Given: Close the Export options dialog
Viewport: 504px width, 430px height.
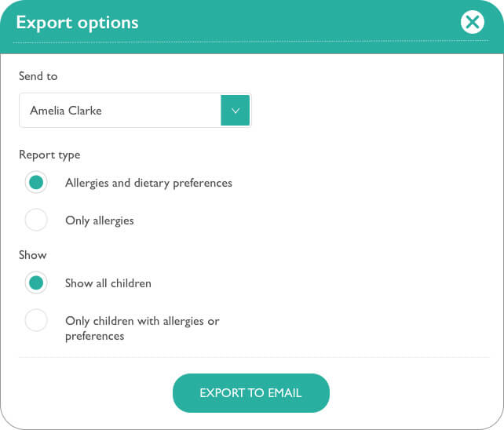Looking at the screenshot, I should 472,22.
